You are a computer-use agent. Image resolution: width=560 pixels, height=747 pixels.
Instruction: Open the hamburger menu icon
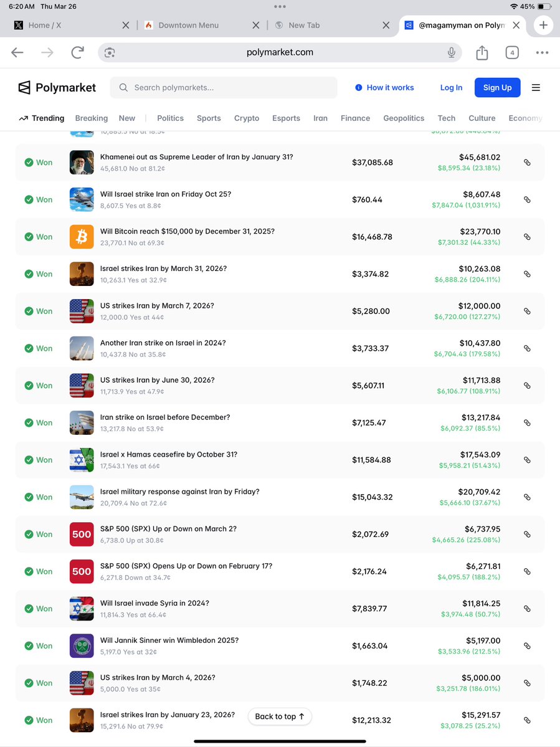536,88
